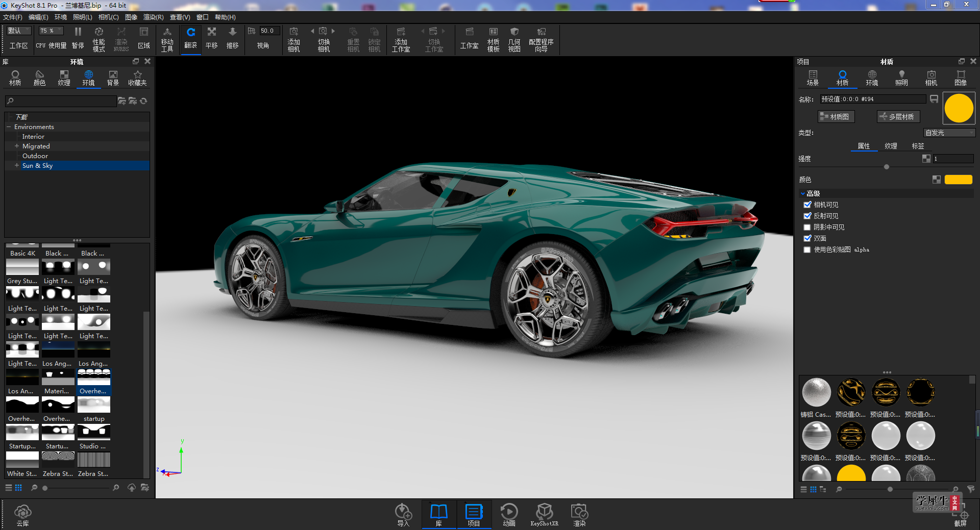Click the Multi-Material button
This screenshot has width=980, height=530.
click(898, 117)
